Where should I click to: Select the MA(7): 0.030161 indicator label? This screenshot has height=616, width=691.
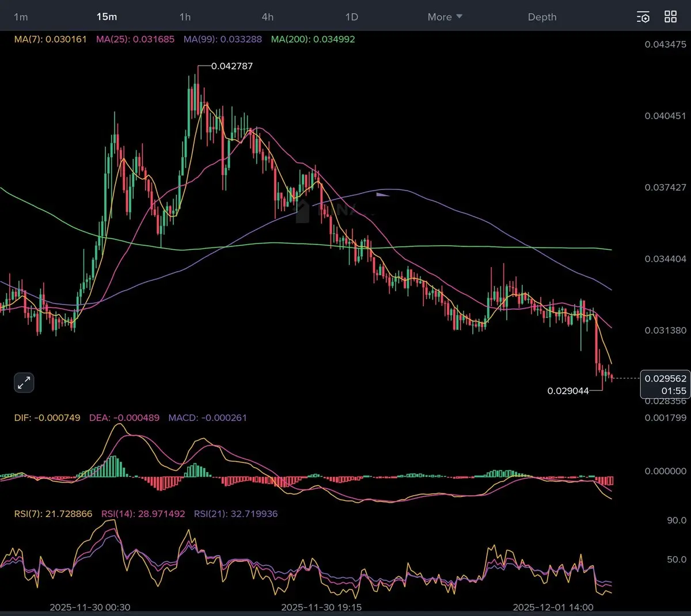pyautogui.click(x=51, y=39)
